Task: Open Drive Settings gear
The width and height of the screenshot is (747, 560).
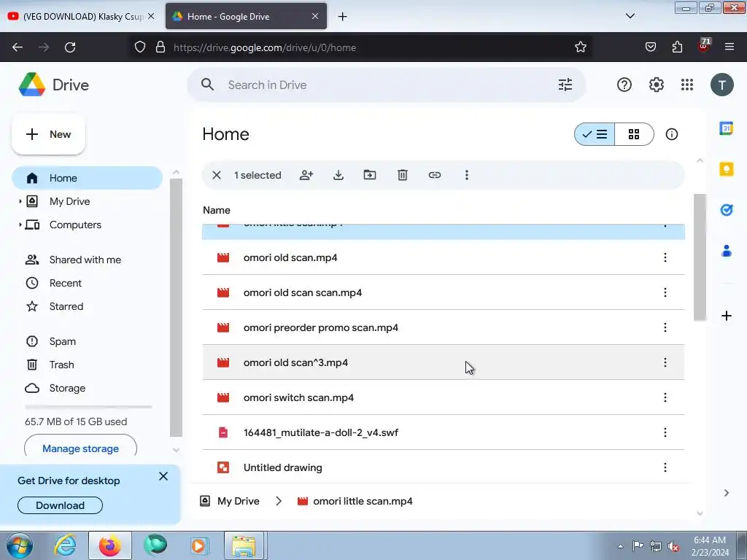Action: pyautogui.click(x=656, y=85)
